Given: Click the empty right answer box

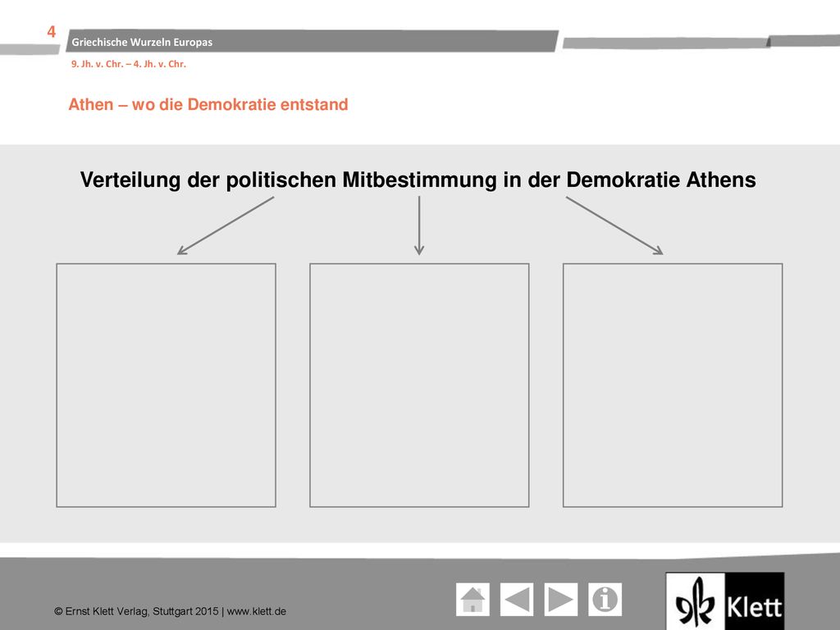Looking at the screenshot, I should point(673,386).
